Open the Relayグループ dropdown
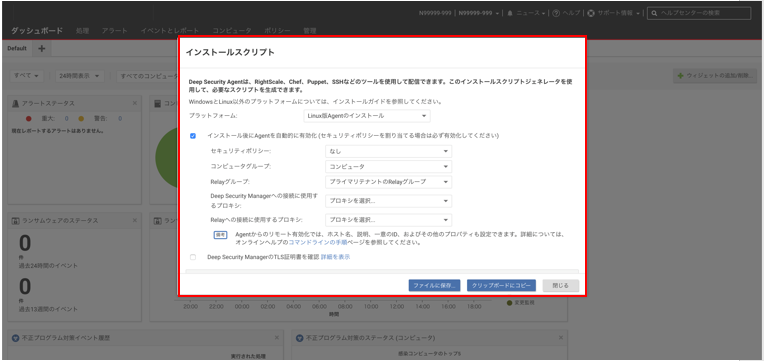 [x=388, y=182]
